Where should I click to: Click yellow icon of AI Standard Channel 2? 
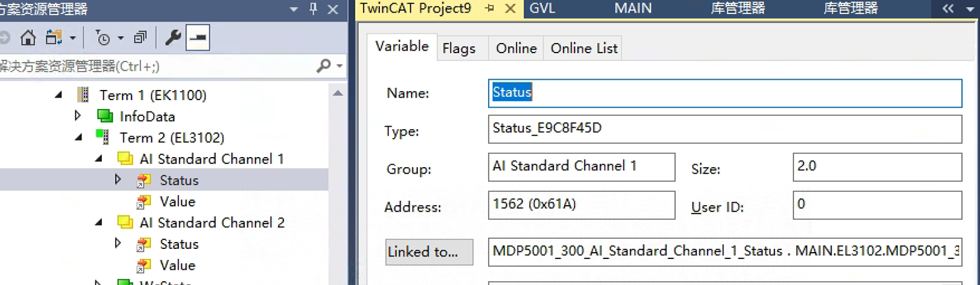(125, 222)
